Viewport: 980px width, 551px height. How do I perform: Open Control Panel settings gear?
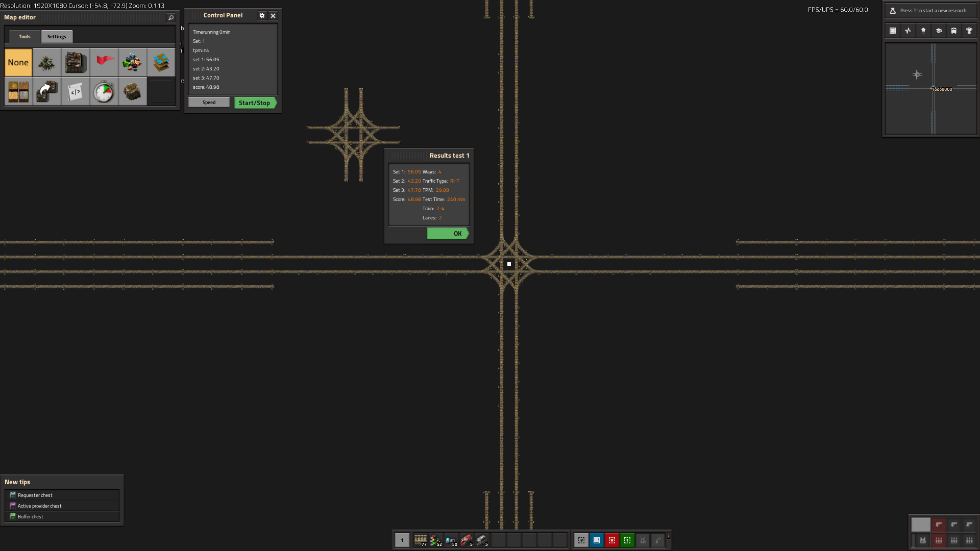[x=262, y=16]
